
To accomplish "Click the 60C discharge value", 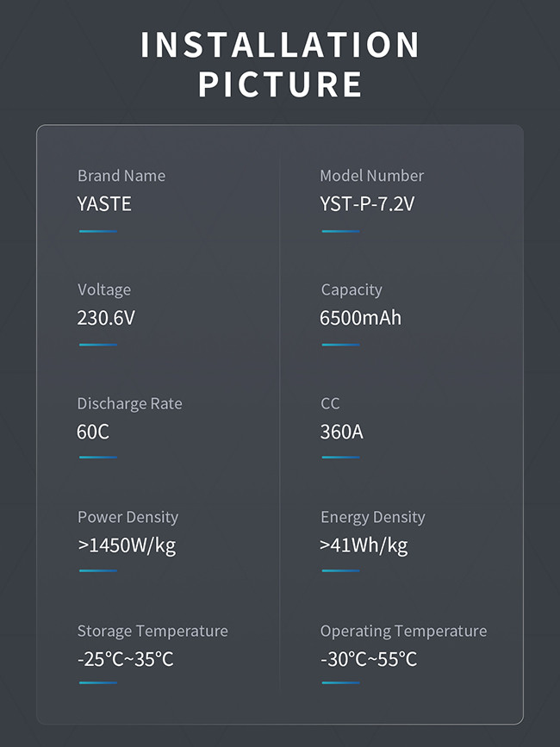I will click(93, 432).
